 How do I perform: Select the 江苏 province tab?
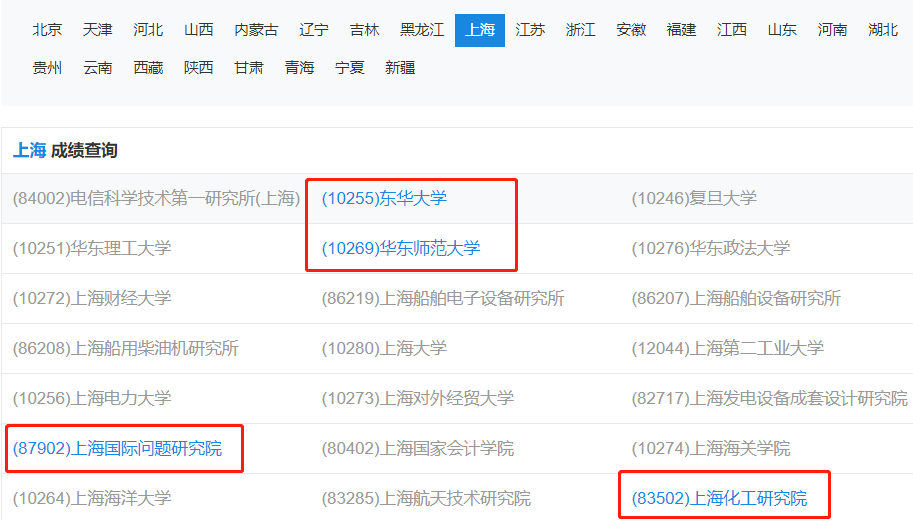[530, 30]
